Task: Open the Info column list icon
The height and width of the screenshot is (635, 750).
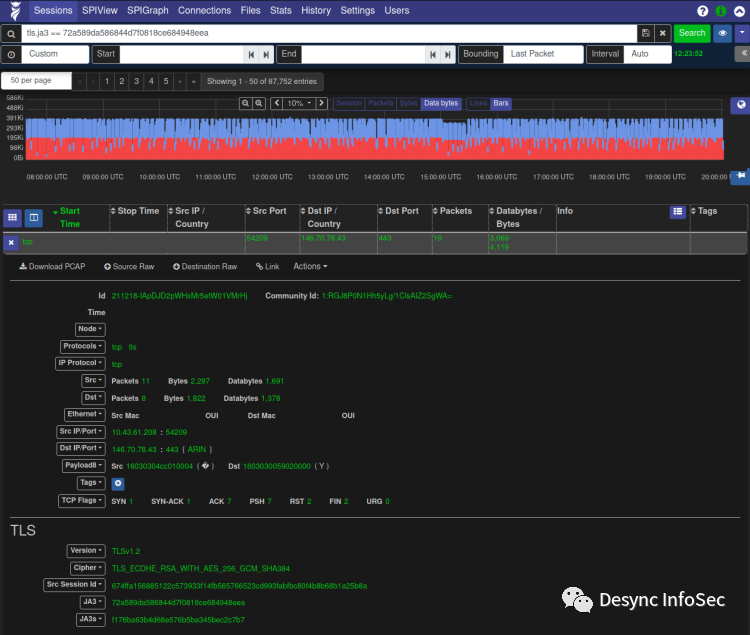Action: pyautogui.click(x=677, y=211)
